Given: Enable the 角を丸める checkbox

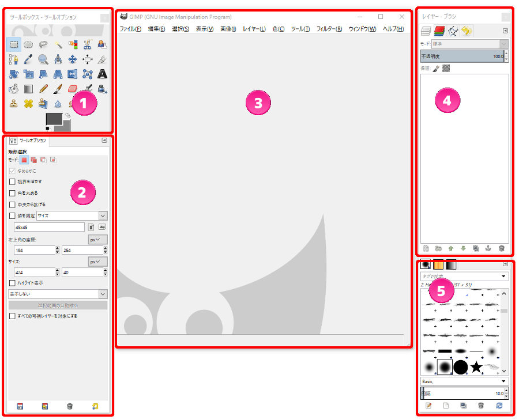Looking at the screenshot, I should click(x=12, y=193).
